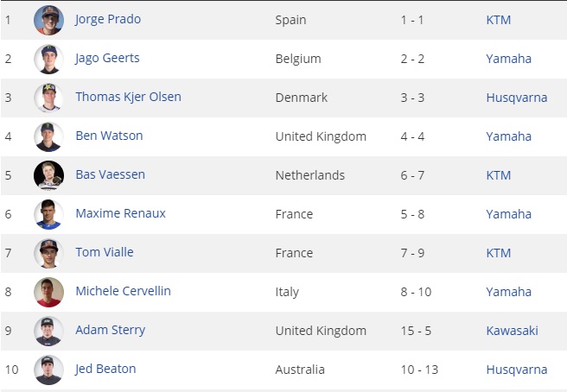Open the Jorge Prado name link
The image size is (567, 392).
pos(108,19)
